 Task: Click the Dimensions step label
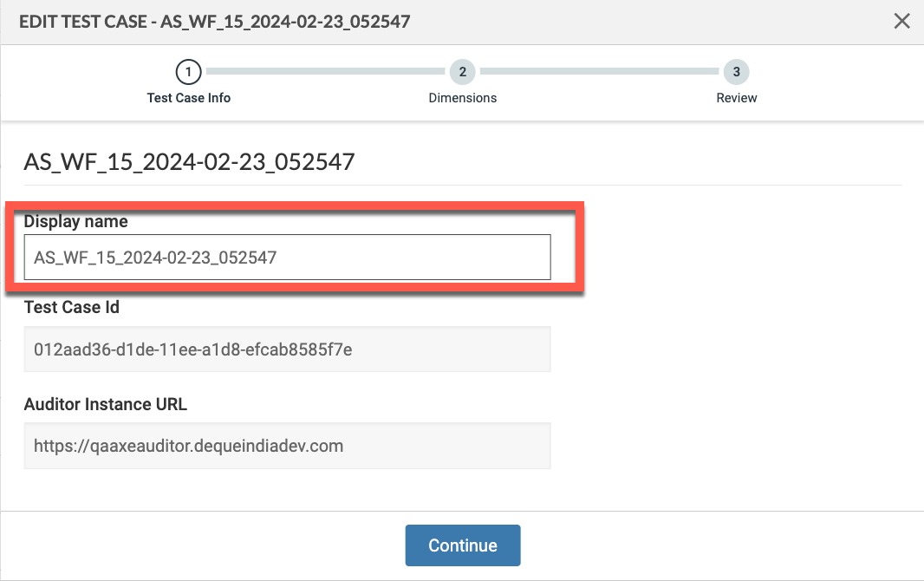tap(462, 98)
